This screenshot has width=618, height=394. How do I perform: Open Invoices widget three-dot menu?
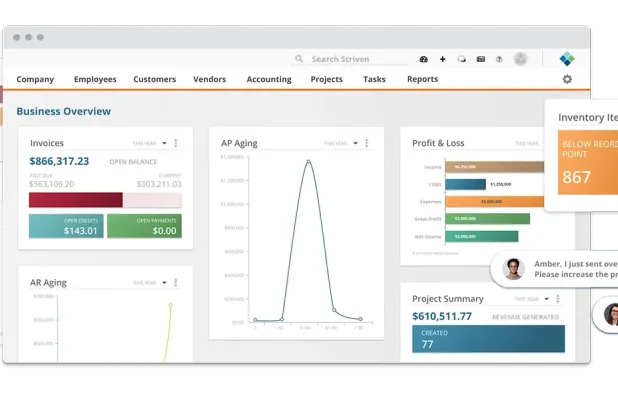176,143
